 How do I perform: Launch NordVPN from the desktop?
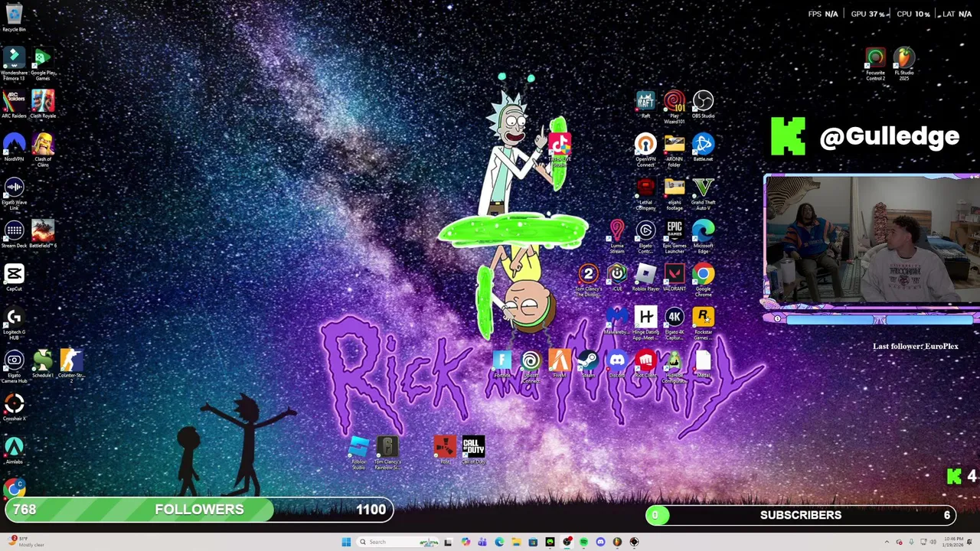14,147
